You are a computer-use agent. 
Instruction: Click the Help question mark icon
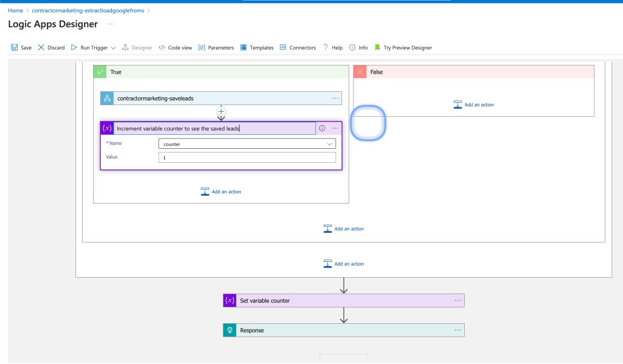tap(325, 47)
